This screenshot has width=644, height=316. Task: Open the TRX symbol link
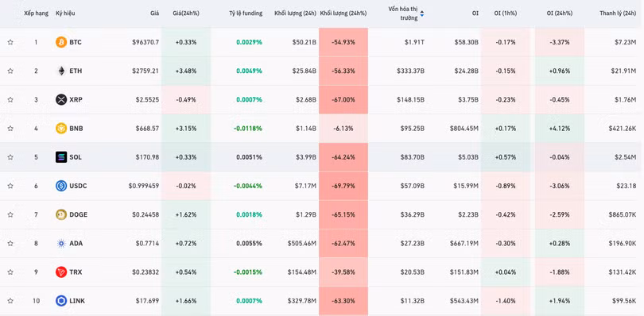click(76, 272)
